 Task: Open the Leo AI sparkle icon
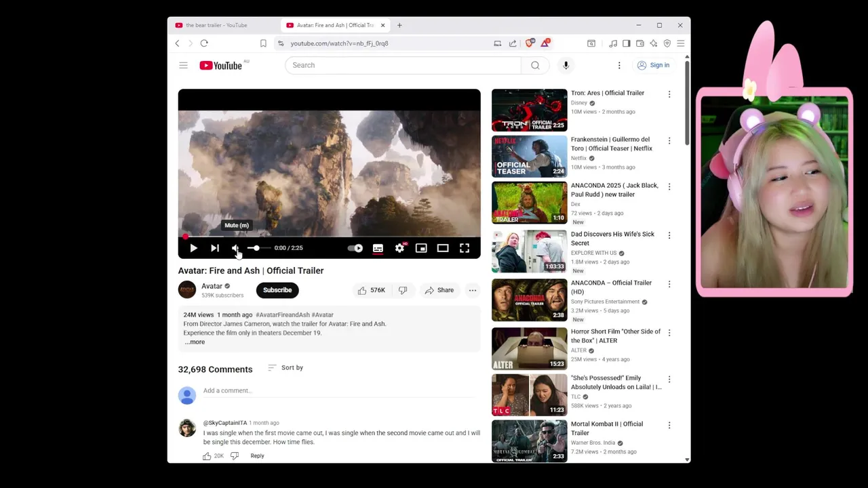click(x=654, y=43)
